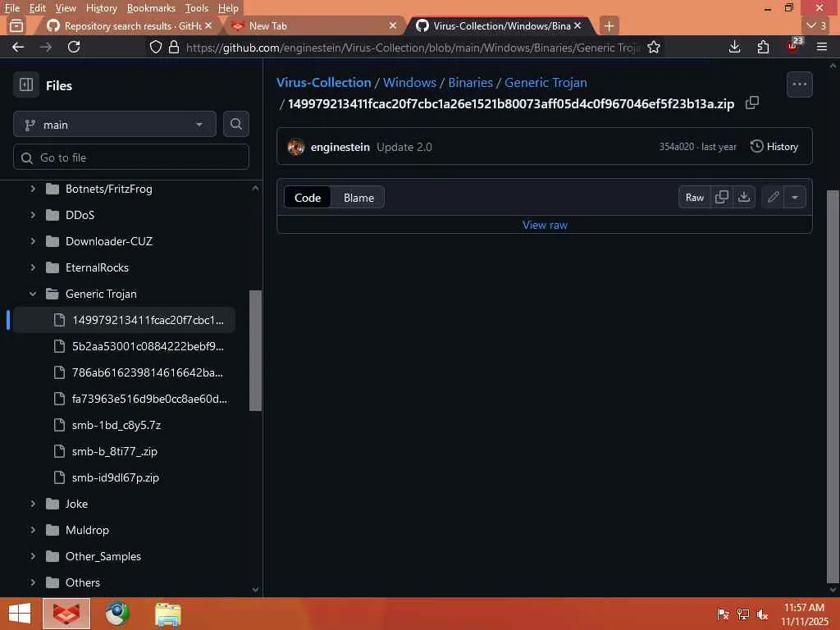Open the three-dot more options menu
Screen dimensions: 840x630
click(799, 84)
